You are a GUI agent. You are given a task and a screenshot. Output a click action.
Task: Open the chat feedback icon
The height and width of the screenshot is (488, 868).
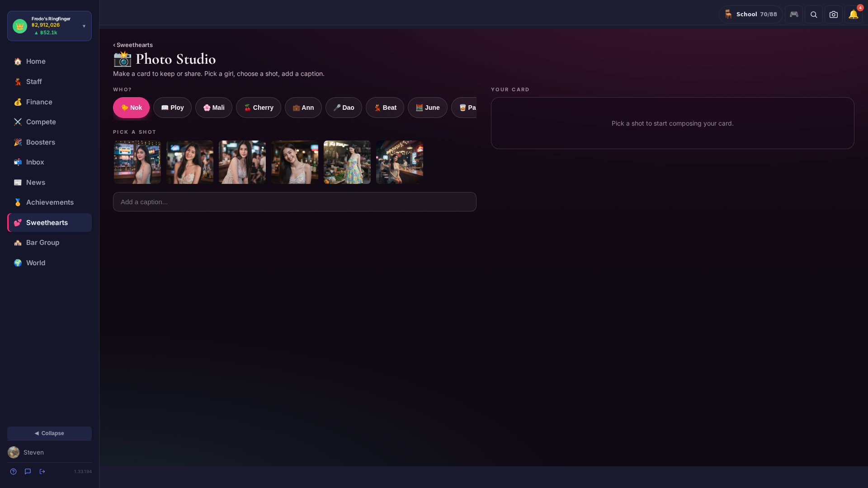click(x=28, y=472)
